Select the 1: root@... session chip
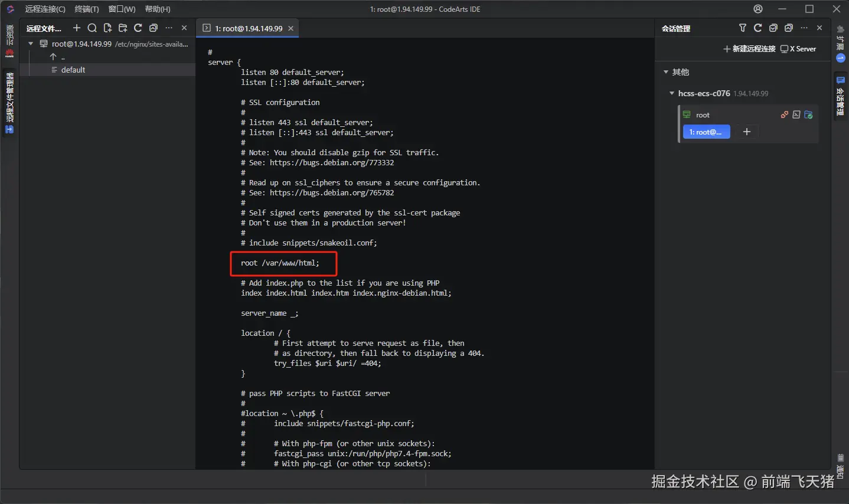 [x=706, y=132]
